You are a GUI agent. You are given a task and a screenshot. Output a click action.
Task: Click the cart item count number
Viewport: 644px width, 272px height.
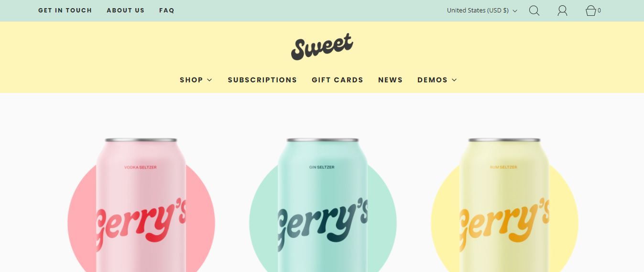599,11
